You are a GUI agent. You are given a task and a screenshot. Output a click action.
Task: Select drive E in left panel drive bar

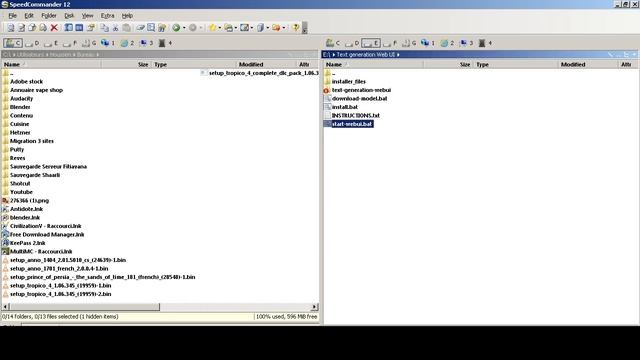51,43
